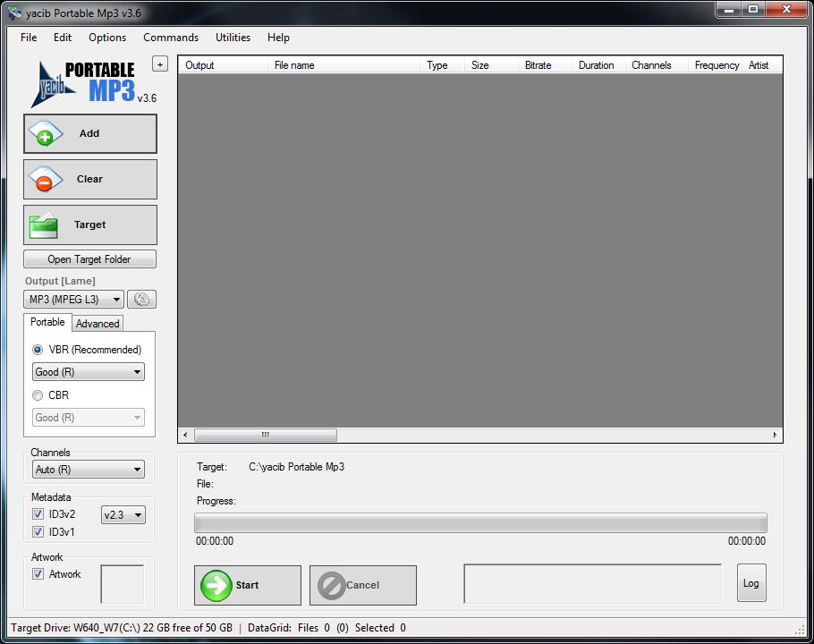Click the target path C:\yacib Portable Mp3
The image size is (814, 644).
tap(296, 467)
